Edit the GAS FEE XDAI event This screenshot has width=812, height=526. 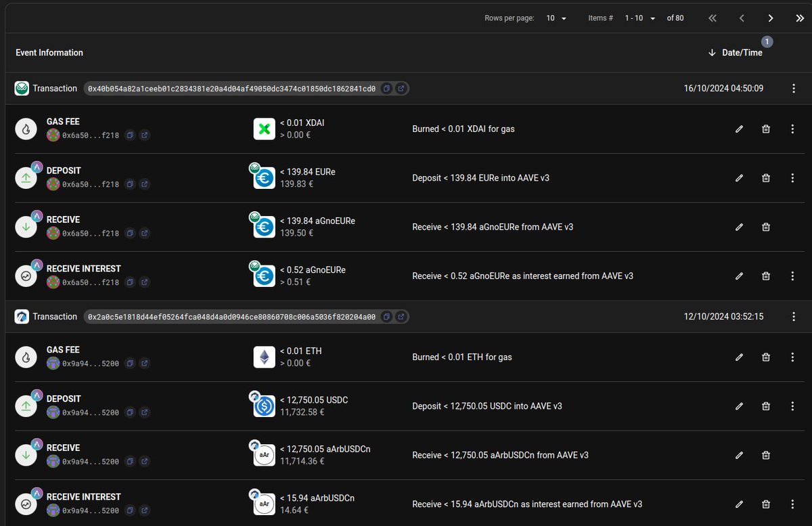coord(739,129)
